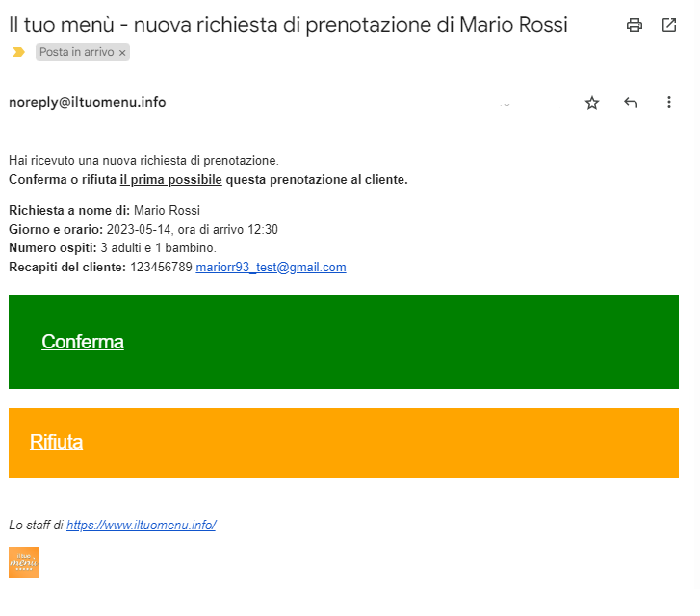
Task: Click the underlined 'il prima possibile' text
Action: point(170,179)
